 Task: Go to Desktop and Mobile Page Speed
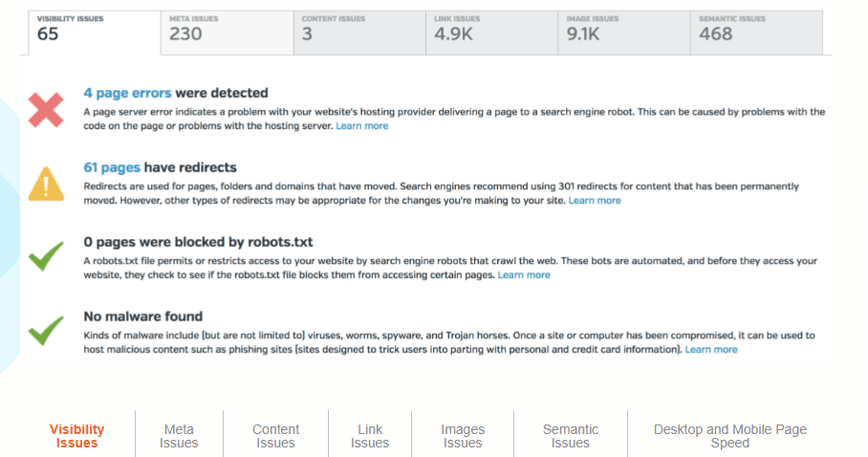point(730,436)
